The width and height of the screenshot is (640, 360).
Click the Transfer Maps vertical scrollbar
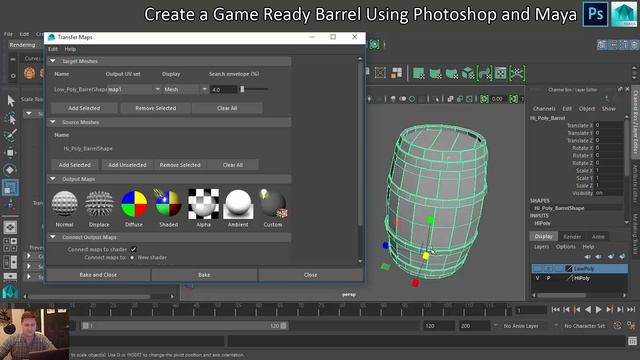click(x=360, y=143)
